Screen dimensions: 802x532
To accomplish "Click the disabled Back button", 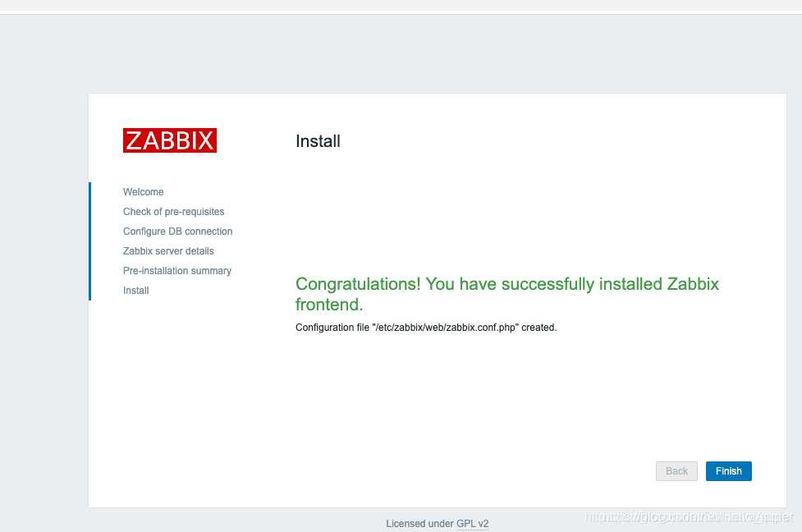I will [x=676, y=471].
